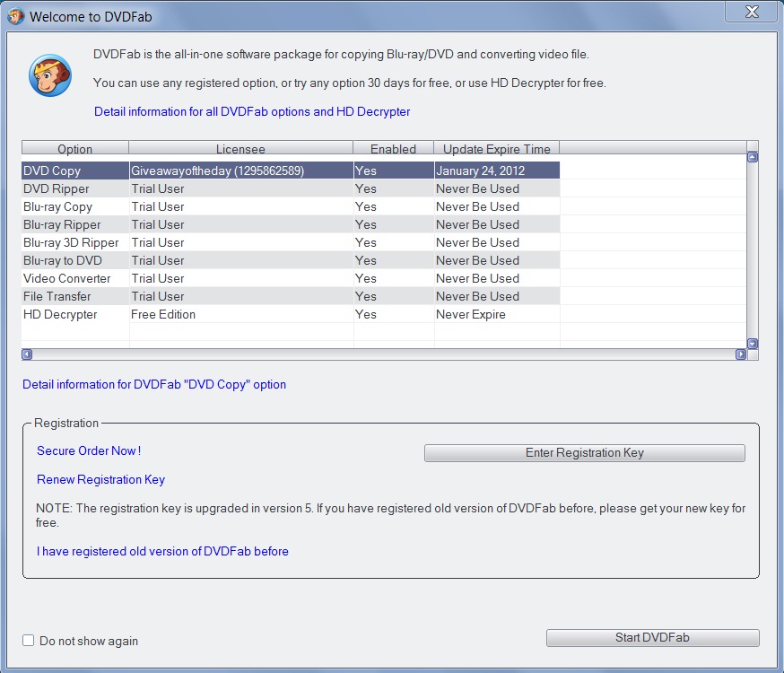
Task: Select the File Transfer option row
Action: (x=291, y=296)
